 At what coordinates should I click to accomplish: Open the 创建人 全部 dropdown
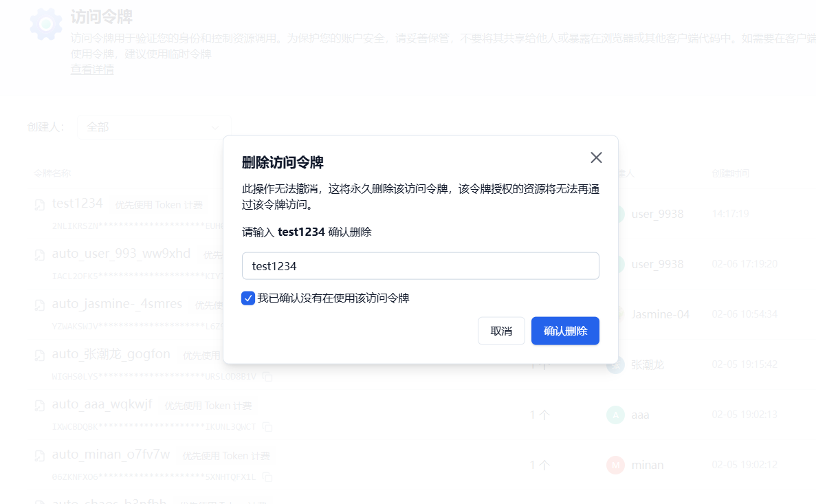click(153, 127)
